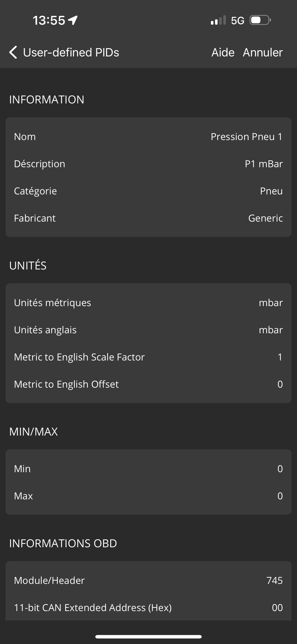Tap the location arrow icon by the clock
The height and width of the screenshot is (644, 297).
(73, 20)
